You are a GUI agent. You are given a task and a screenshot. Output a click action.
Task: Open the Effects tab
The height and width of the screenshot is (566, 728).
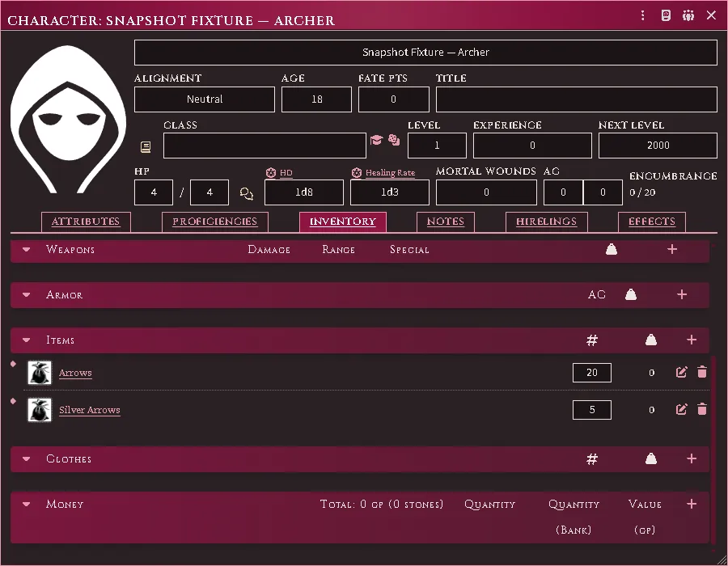pyautogui.click(x=652, y=222)
